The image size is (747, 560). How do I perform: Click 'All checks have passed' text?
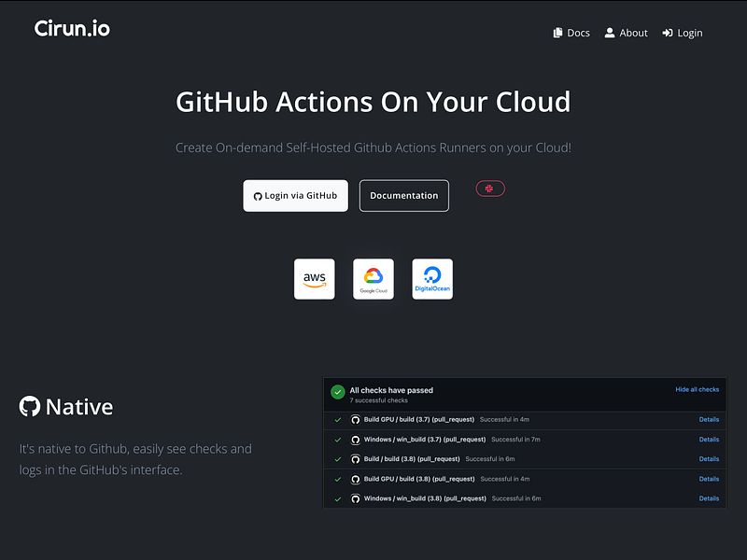click(x=391, y=390)
